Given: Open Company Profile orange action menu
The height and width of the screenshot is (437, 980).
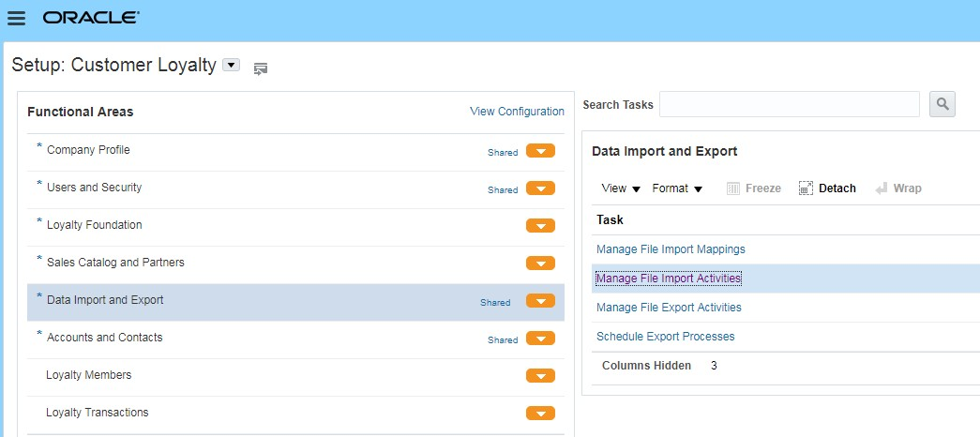Looking at the screenshot, I should click(x=540, y=151).
